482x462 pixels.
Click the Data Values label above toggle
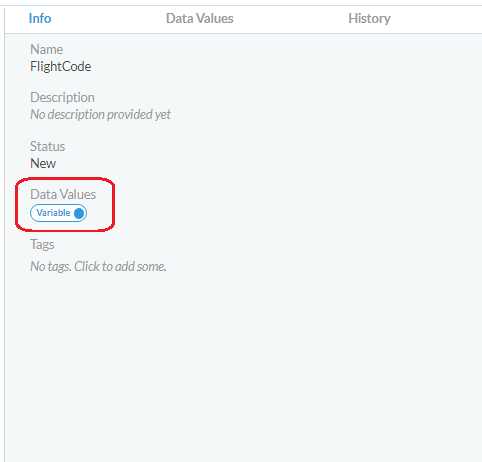(x=63, y=194)
